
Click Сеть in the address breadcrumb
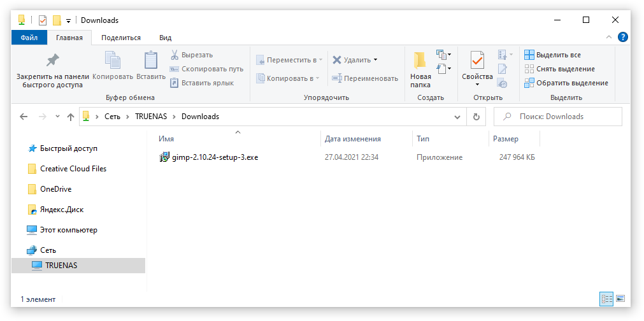tap(113, 117)
